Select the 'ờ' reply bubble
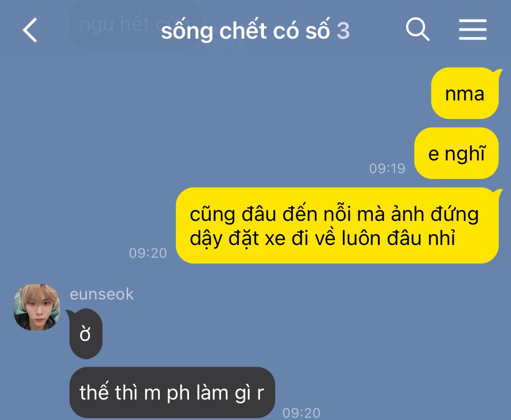 [86, 334]
